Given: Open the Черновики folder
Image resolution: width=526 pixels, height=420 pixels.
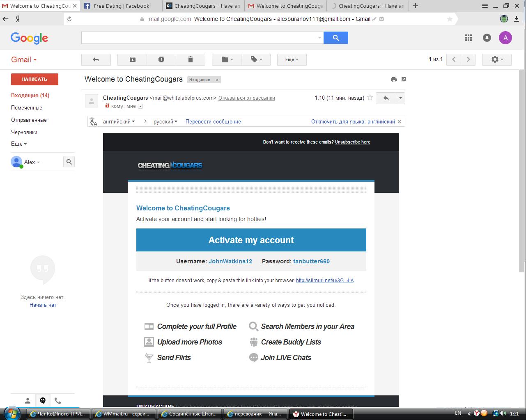Looking at the screenshot, I should (x=24, y=132).
